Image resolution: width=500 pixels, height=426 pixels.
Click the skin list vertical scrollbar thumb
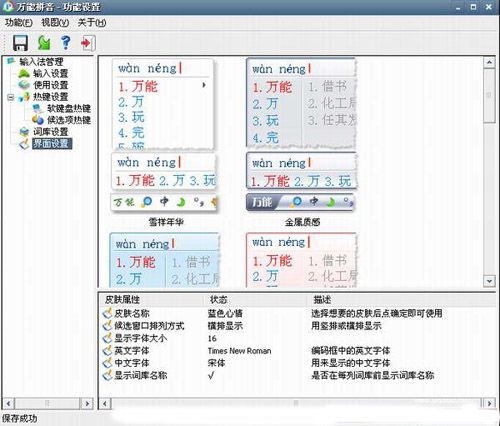point(489,96)
